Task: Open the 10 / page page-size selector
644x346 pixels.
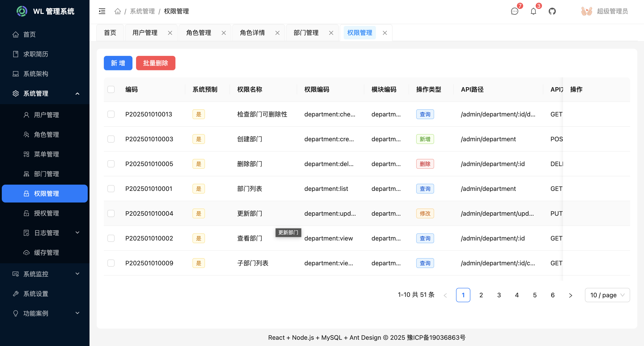Action: click(607, 295)
